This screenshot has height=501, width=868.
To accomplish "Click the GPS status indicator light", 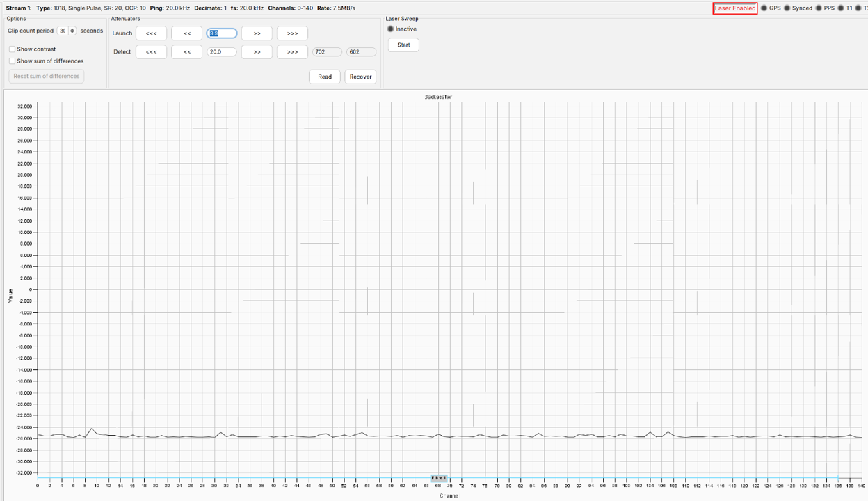I will coord(764,8).
